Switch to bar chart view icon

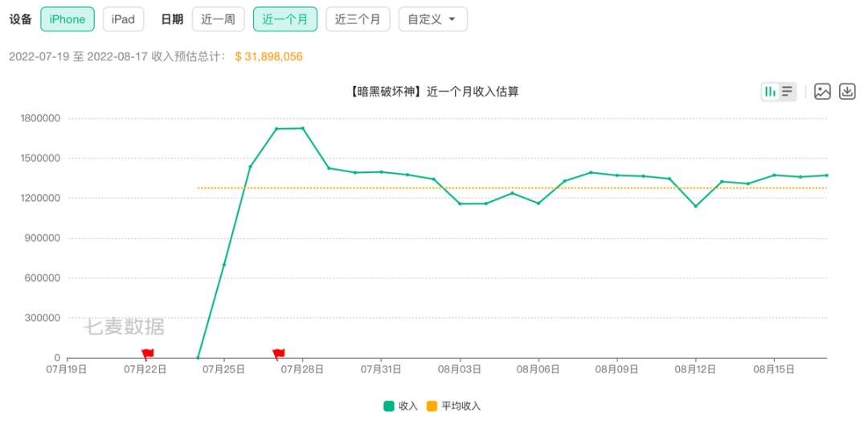770,92
